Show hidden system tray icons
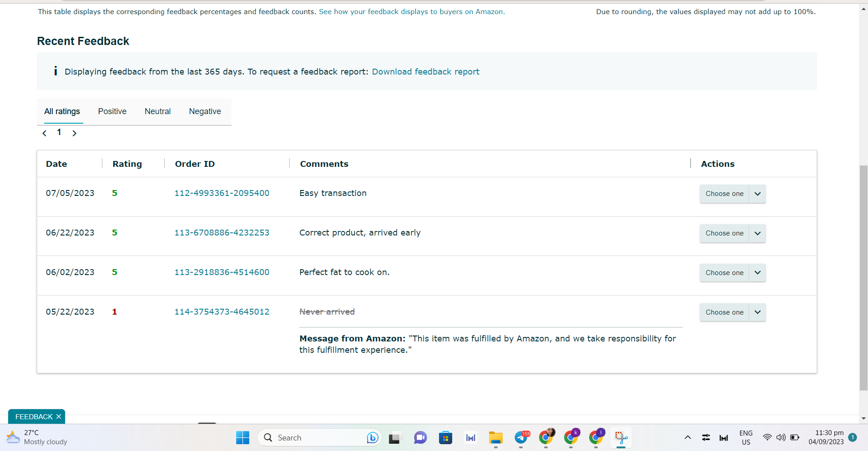The image size is (868, 451). click(x=688, y=437)
